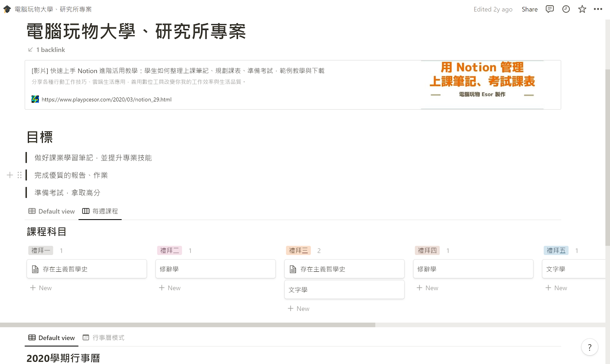Click quote 完成優質的報告、作業
Screen dimensions: 610x364
coord(71,175)
